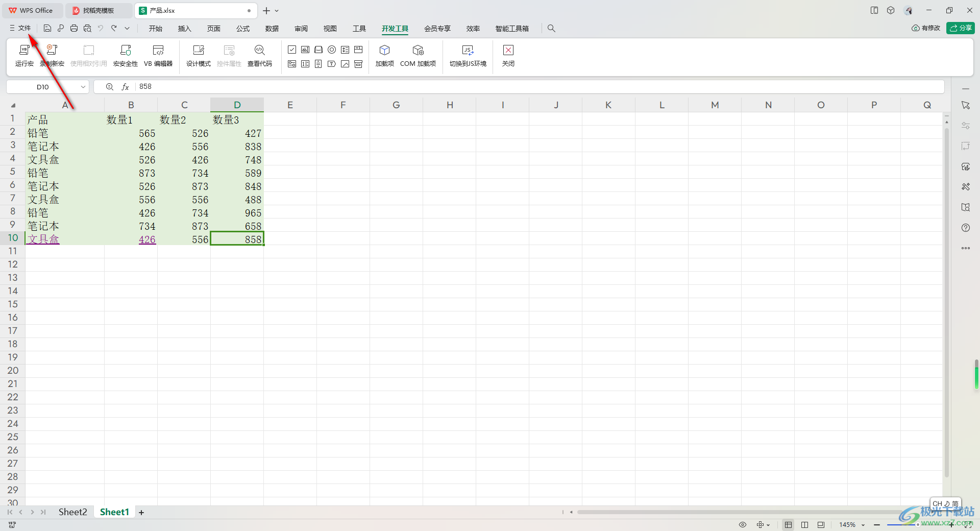980x531 pixels.
Task: Toggle eye protection mode in status bar
Action: pyautogui.click(x=743, y=524)
